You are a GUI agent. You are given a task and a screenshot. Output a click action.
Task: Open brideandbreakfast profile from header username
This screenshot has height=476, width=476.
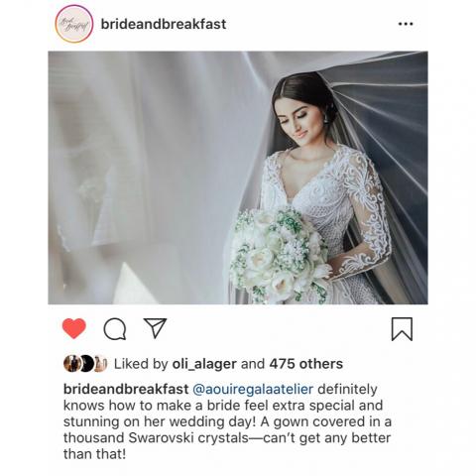[x=164, y=24]
